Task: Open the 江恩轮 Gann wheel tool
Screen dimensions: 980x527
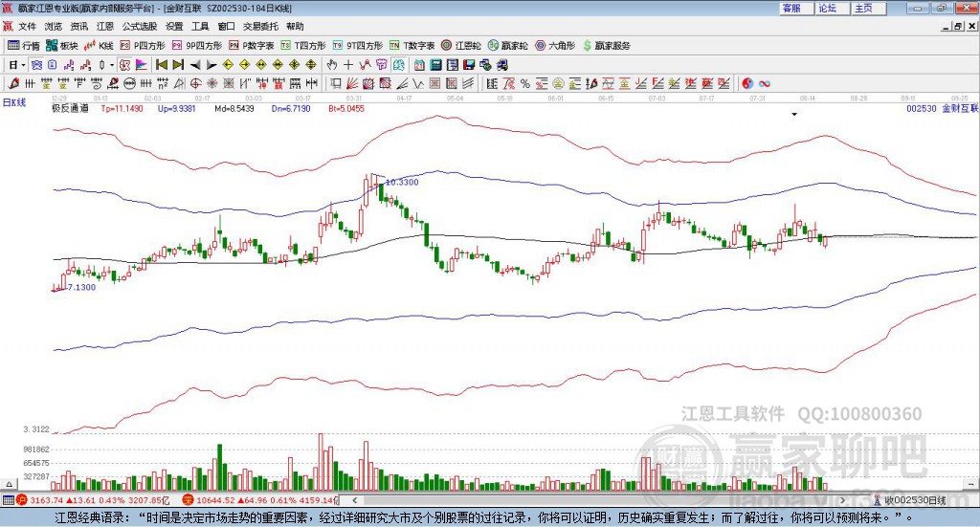Action: click(461, 46)
